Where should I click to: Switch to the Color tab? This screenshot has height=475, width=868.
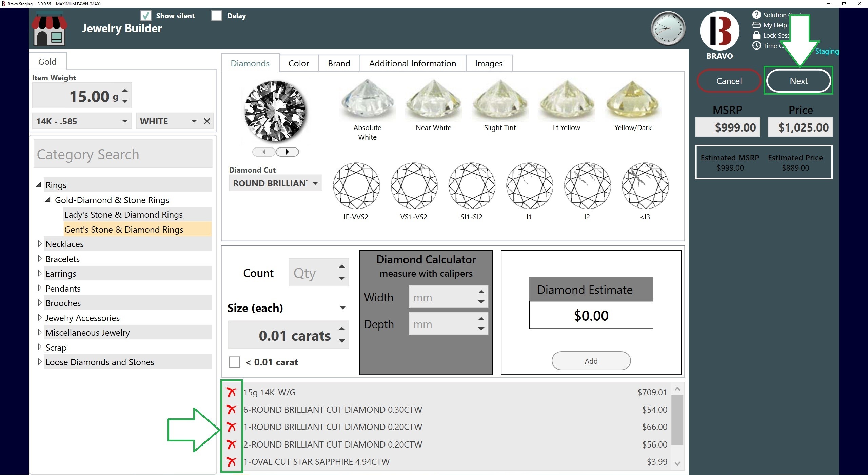point(299,63)
